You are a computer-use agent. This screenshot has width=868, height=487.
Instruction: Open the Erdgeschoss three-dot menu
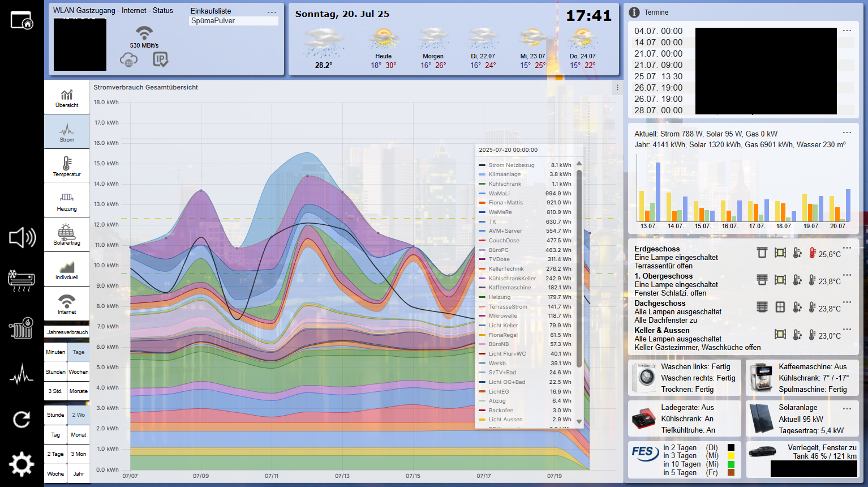pos(847,248)
